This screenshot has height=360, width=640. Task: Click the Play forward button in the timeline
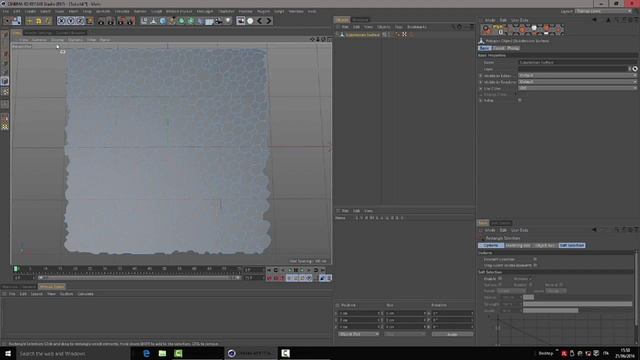(302, 270)
